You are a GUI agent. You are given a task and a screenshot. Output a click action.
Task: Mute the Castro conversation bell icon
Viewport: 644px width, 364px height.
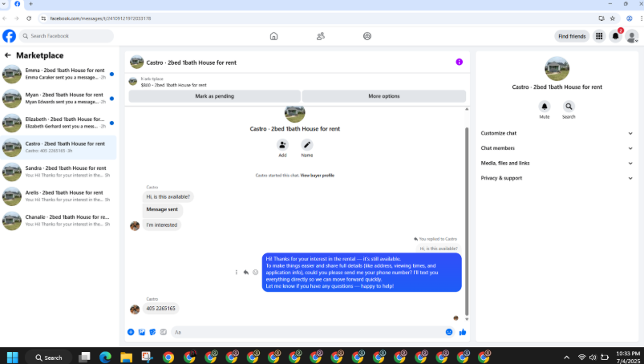click(x=545, y=107)
